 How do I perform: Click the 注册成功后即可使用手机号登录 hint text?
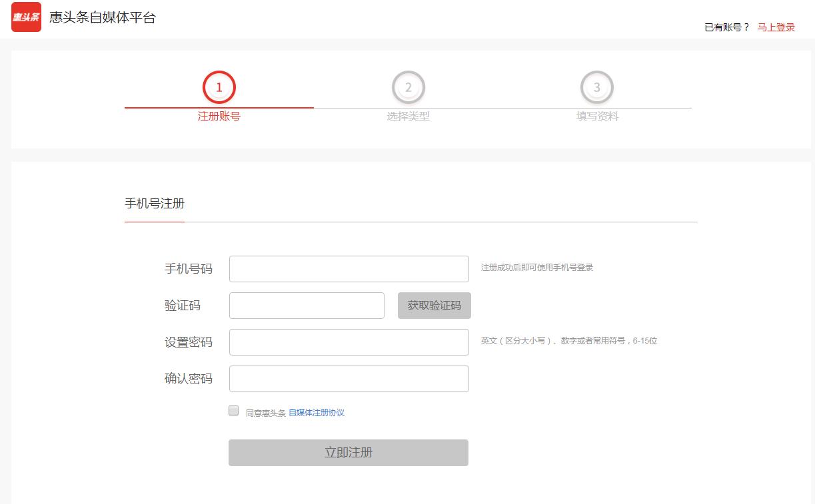[536, 267]
